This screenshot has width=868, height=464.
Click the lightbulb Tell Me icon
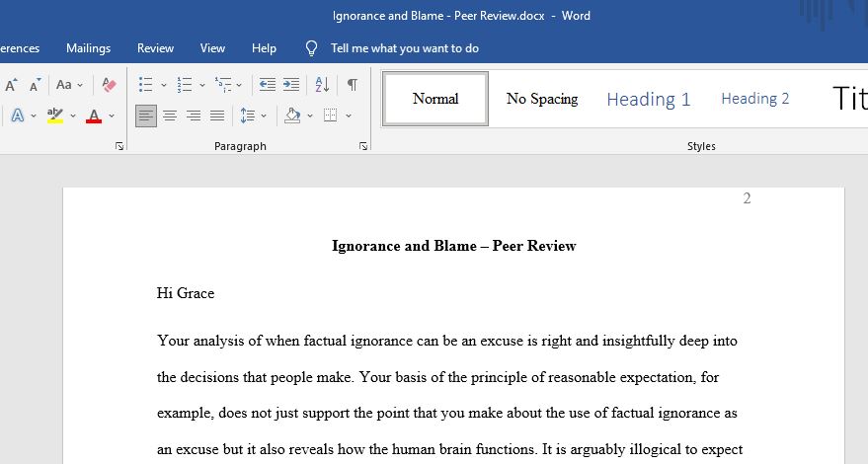[x=312, y=48]
